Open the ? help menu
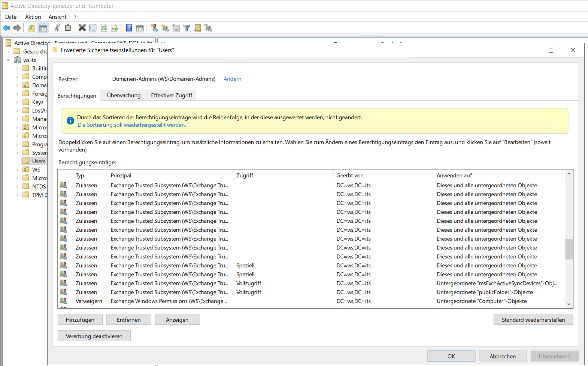This screenshot has height=366, width=588. (x=75, y=16)
